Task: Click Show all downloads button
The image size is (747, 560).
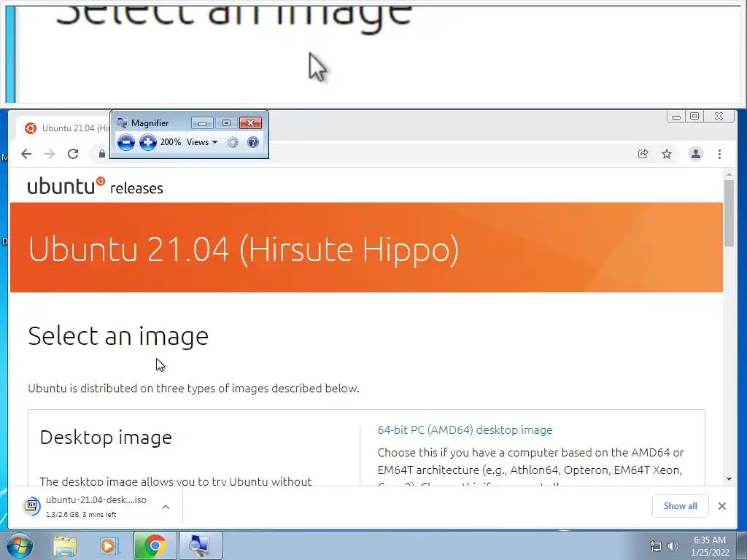Action: (x=681, y=506)
